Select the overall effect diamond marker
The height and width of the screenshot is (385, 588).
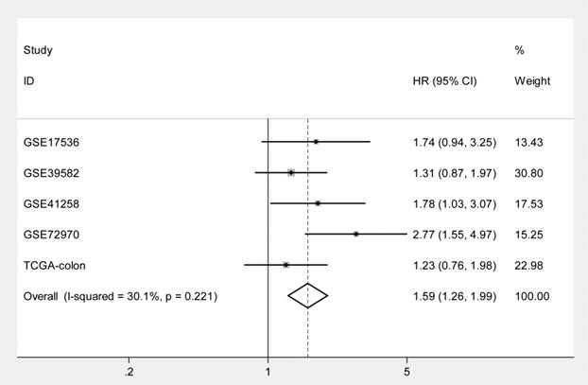308,296
